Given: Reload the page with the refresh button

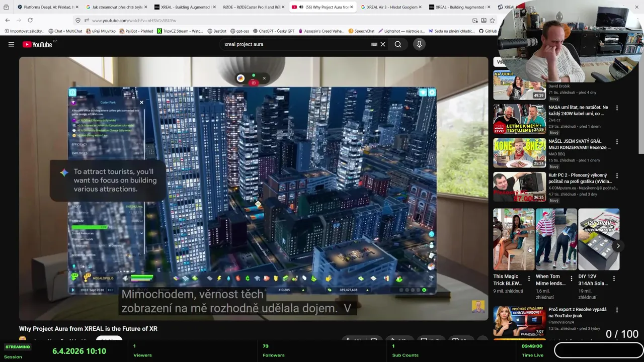Looking at the screenshot, I should (30, 20).
